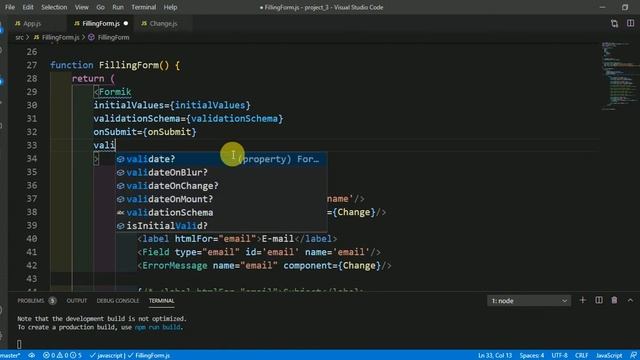Choose the validationSchema suggestion

coord(221,212)
